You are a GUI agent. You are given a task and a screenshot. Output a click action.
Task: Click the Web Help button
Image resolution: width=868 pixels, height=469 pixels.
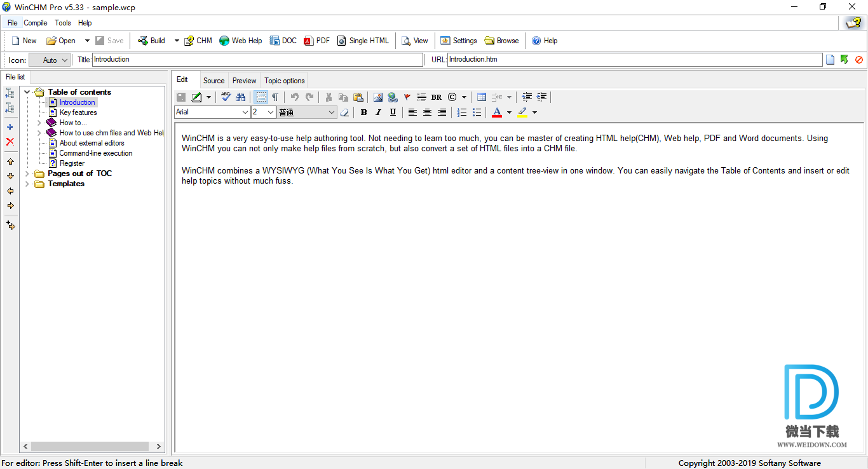(x=240, y=41)
